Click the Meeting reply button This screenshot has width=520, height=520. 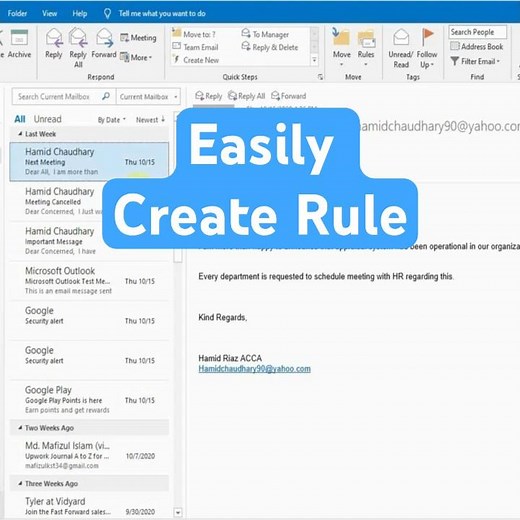[x=138, y=38]
